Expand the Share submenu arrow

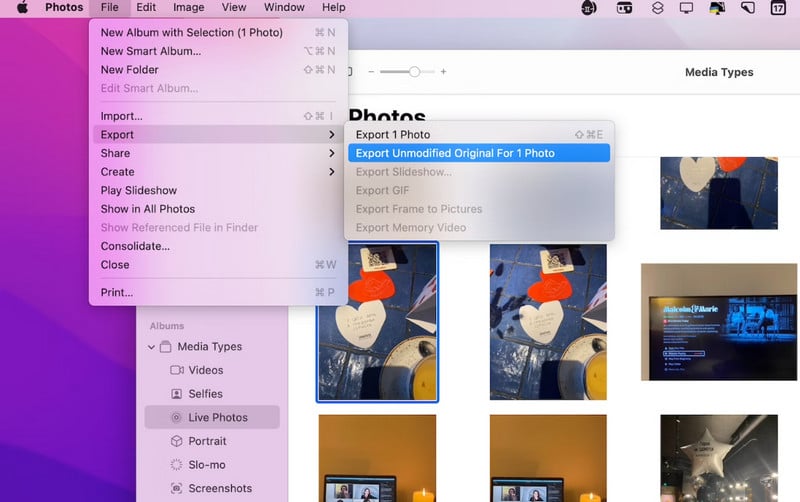332,153
